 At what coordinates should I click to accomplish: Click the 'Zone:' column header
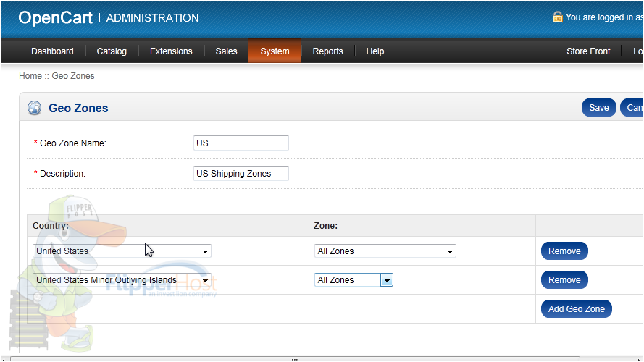click(325, 226)
